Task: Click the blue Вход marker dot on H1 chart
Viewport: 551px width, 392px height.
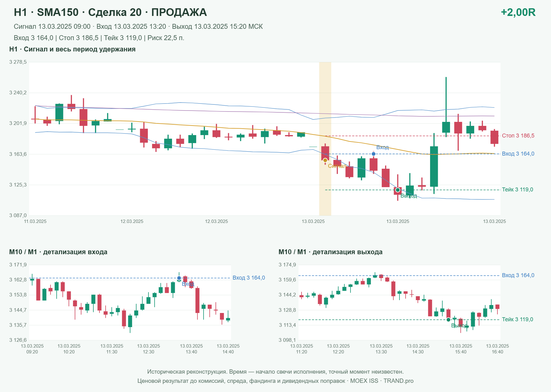Action: [373, 154]
